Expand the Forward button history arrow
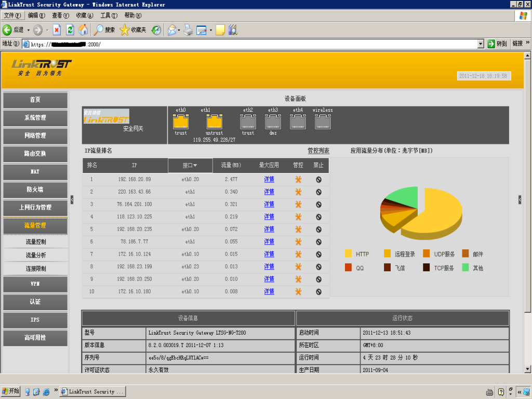532x399 pixels. pos(47,30)
